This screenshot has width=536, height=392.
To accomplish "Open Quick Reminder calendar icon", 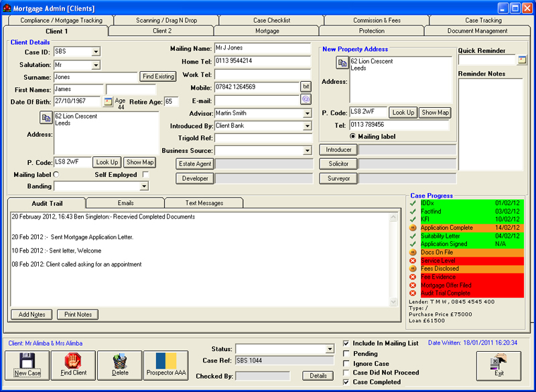I will point(522,60).
